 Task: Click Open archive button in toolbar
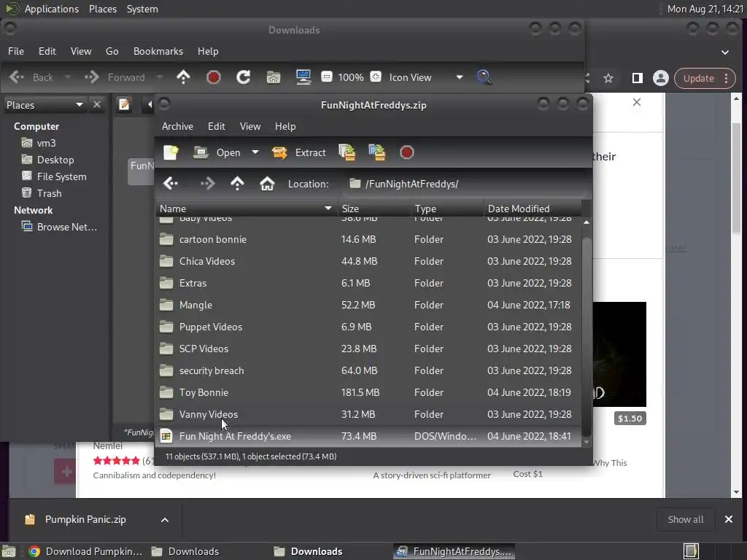217,152
